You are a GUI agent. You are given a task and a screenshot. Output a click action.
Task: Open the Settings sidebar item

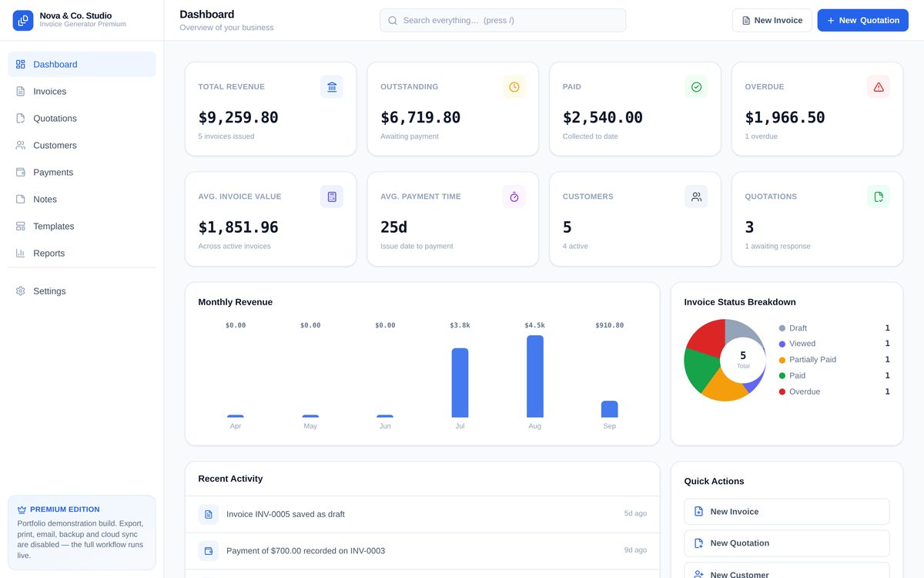coord(82,291)
